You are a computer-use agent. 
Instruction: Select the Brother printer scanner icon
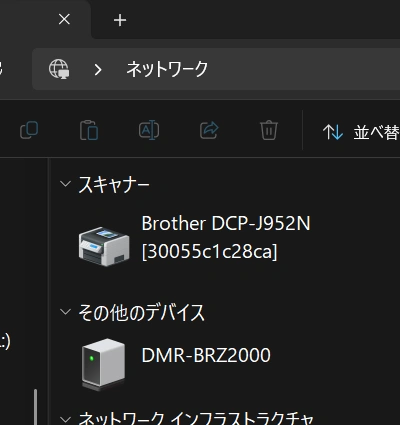click(104, 246)
